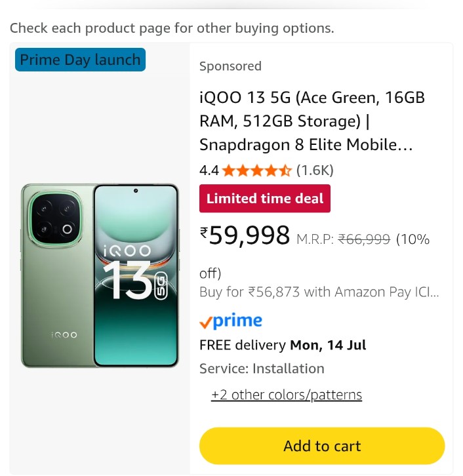Viewport: 463px width, 476px height.
Task: Tap the 10% off discount text
Action: tap(413, 239)
